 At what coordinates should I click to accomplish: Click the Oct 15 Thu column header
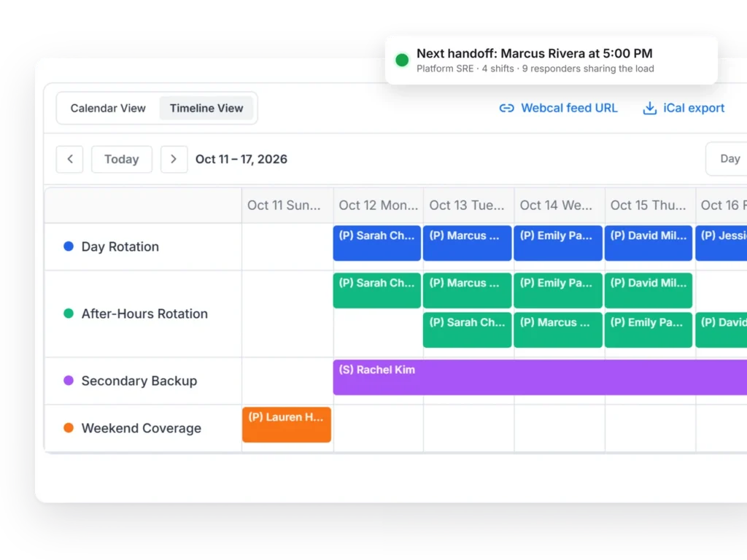point(650,205)
